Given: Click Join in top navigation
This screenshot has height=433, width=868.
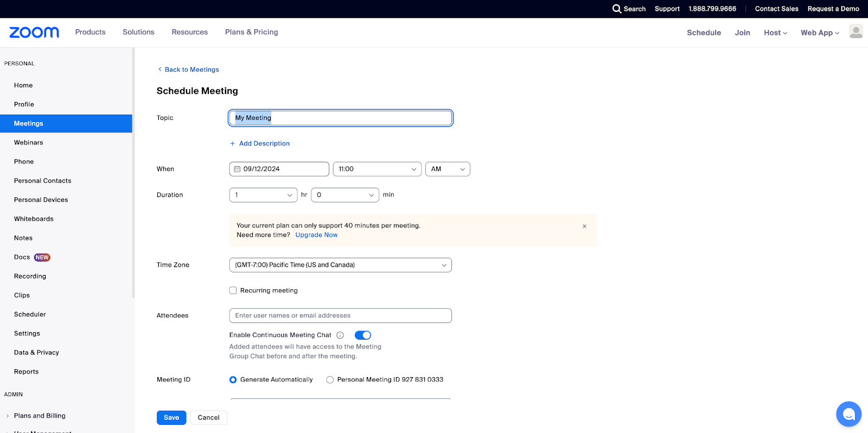Looking at the screenshot, I should (x=743, y=33).
